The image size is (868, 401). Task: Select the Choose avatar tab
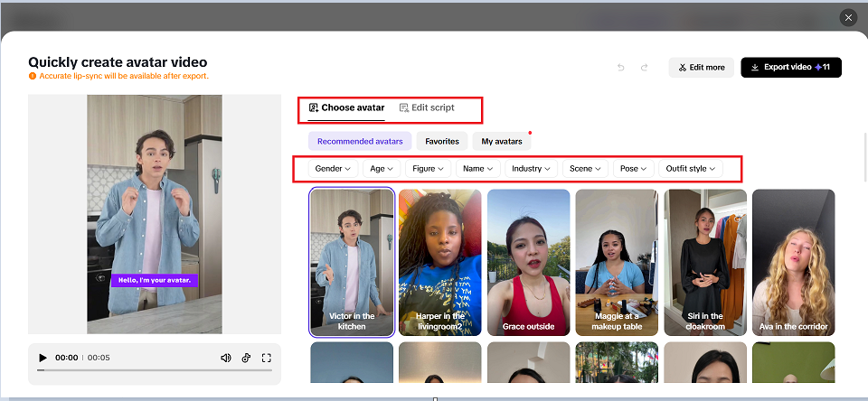pyautogui.click(x=346, y=107)
